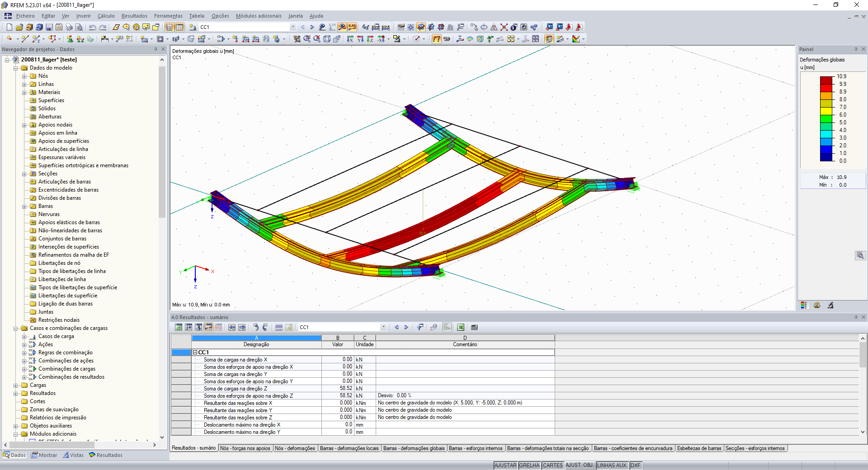Expand the Nós tree node
Screen dimensions: 868x470
point(24,76)
